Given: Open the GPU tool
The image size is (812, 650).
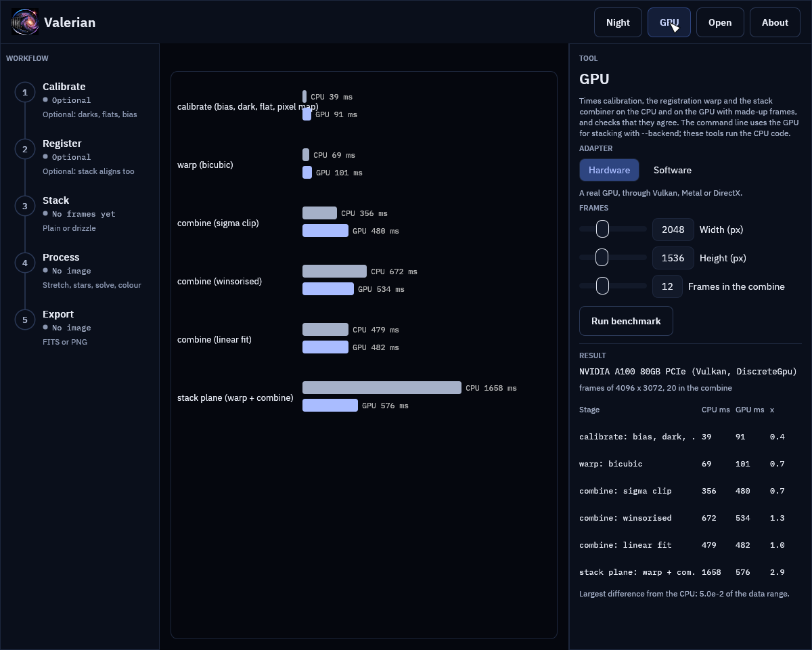Looking at the screenshot, I should click(669, 22).
